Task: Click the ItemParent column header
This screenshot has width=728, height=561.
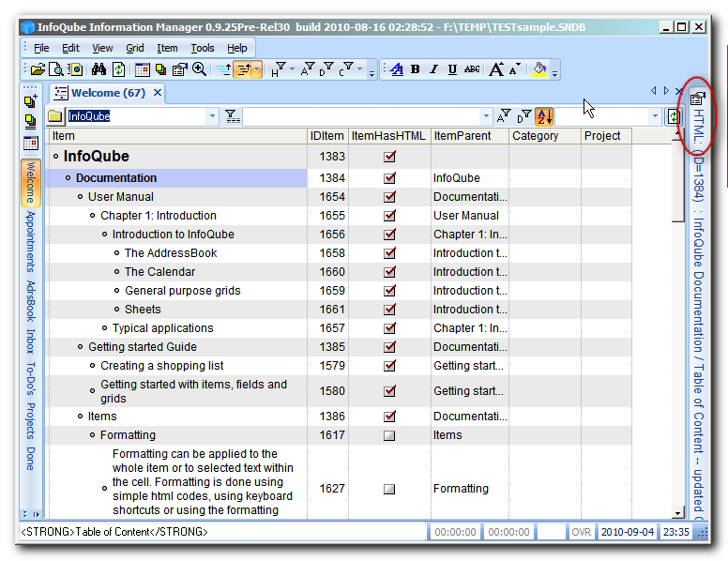Action: click(469, 136)
